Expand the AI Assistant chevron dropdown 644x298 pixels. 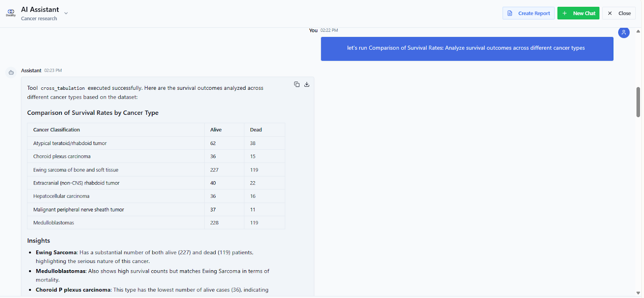click(66, 13)
